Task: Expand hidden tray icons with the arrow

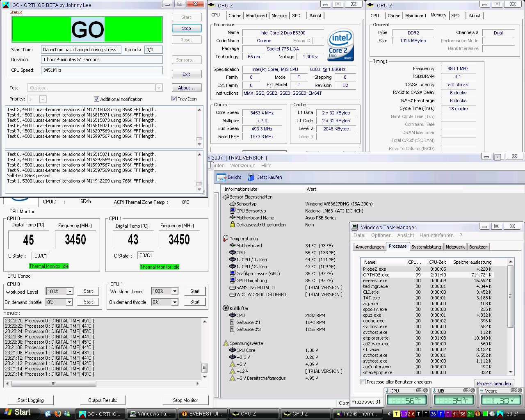Action: click(x=388, y=414)
